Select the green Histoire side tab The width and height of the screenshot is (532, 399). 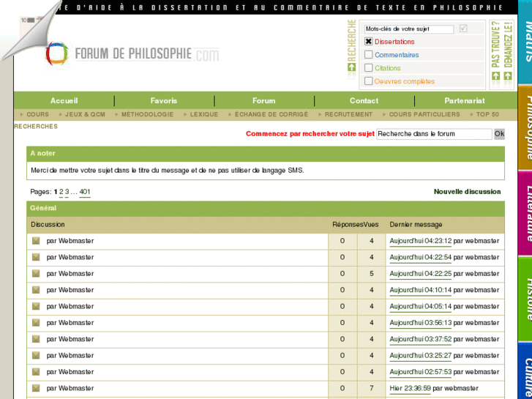pyautogui.click(x=525, y=299)
